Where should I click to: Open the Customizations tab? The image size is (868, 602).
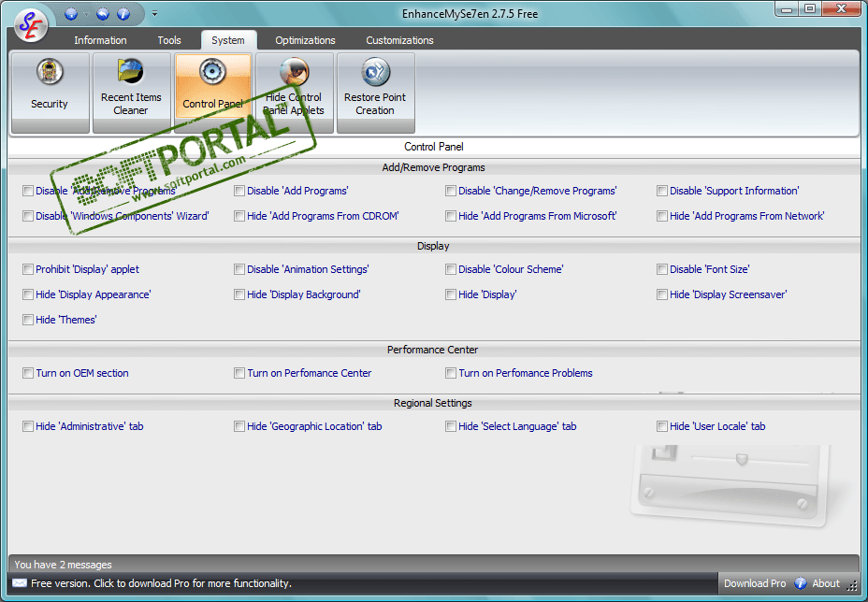(x=399, y=40)
